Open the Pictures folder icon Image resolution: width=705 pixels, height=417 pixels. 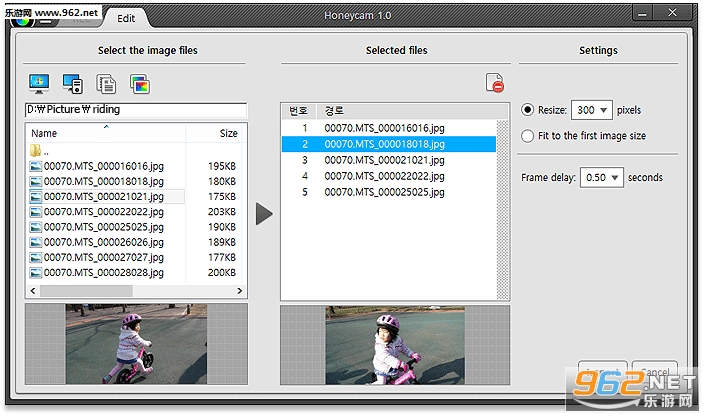pos(140,84)
